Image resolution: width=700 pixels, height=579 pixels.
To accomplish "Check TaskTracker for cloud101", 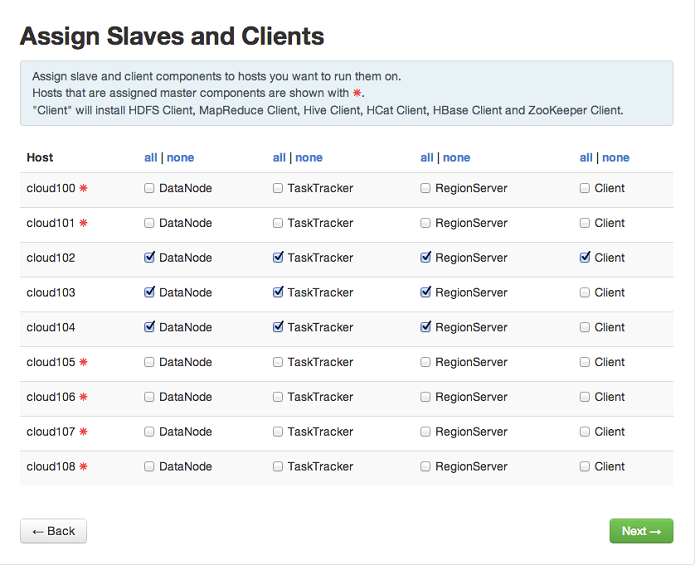I will tap(278, 223).
